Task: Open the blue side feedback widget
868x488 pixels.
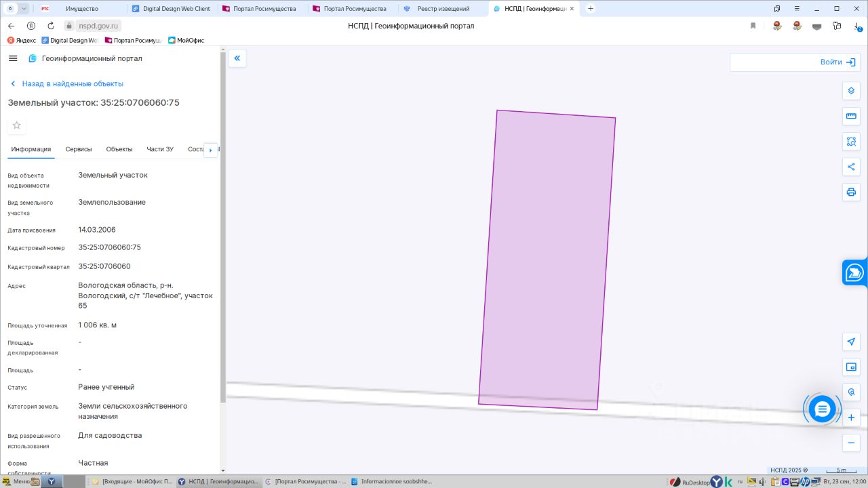Action: point(854,273)
